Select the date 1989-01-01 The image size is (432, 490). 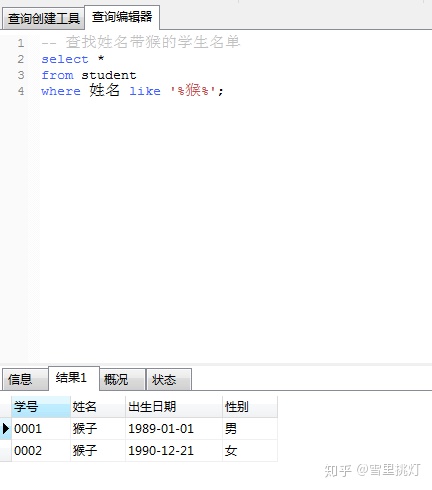pos(174,429)
